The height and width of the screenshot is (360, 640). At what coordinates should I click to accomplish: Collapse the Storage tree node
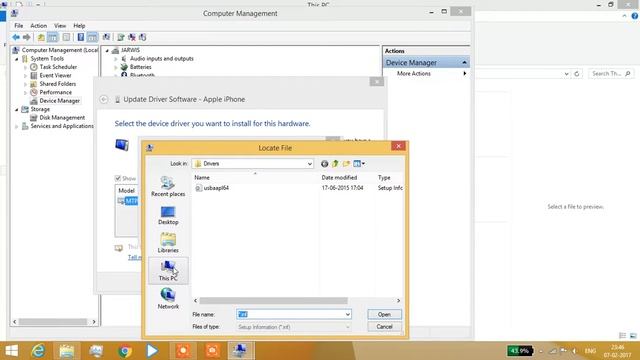17,109
